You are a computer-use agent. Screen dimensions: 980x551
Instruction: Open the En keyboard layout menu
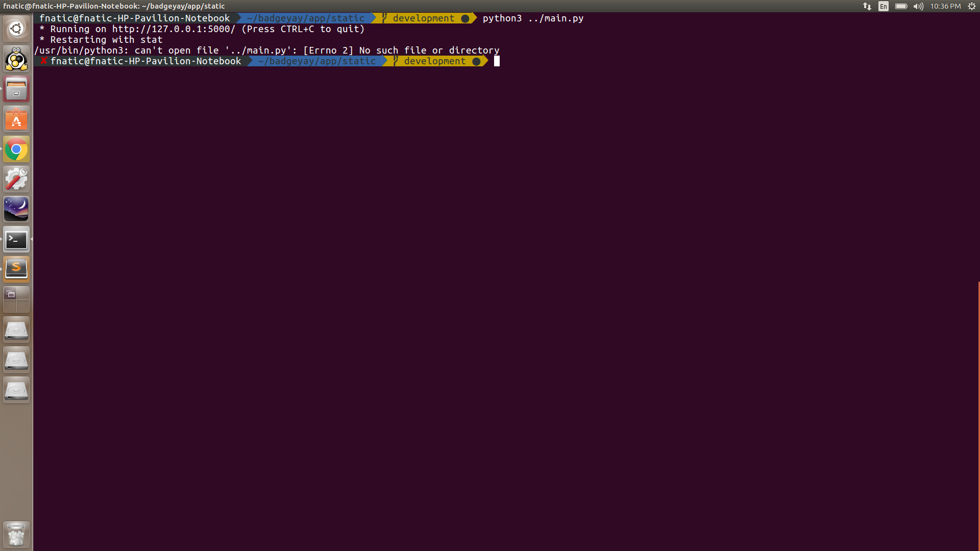tap(884, 6)
